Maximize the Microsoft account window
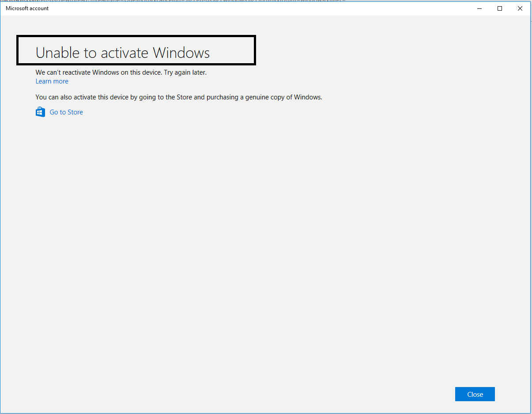This screenshot has width=532, height=414. point(500,8)
